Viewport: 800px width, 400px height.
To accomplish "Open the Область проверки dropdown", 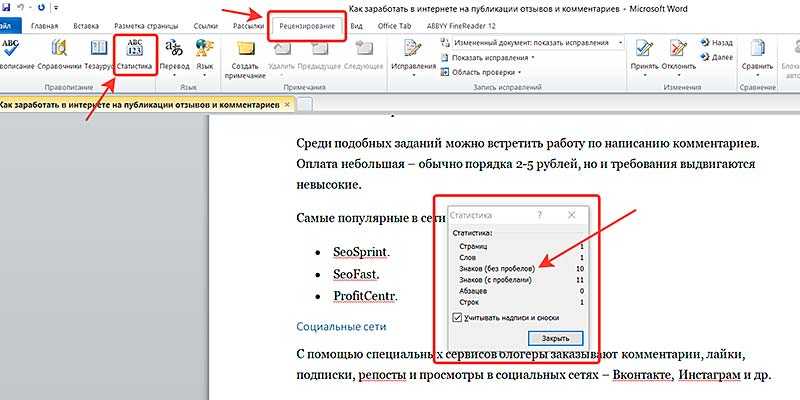I will click(x=481, y=72).
